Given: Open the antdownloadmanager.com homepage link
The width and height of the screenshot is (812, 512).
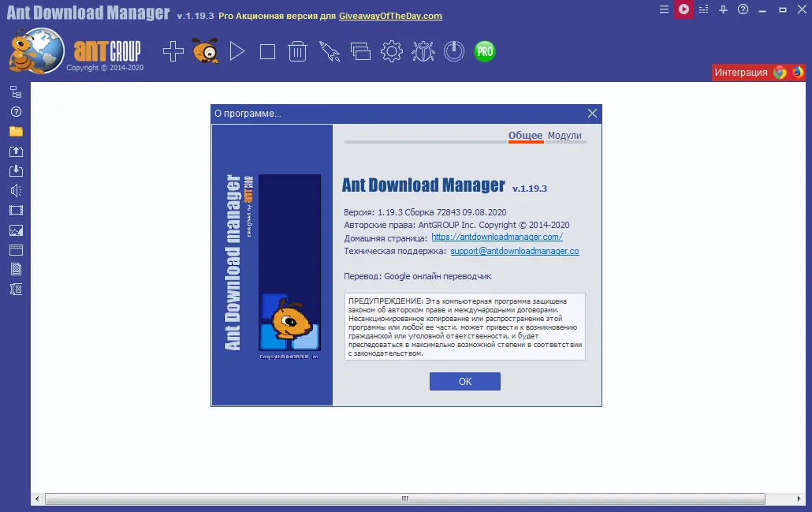Looking at the screenshot, I should pyautogui.click(x=497, y=237).
